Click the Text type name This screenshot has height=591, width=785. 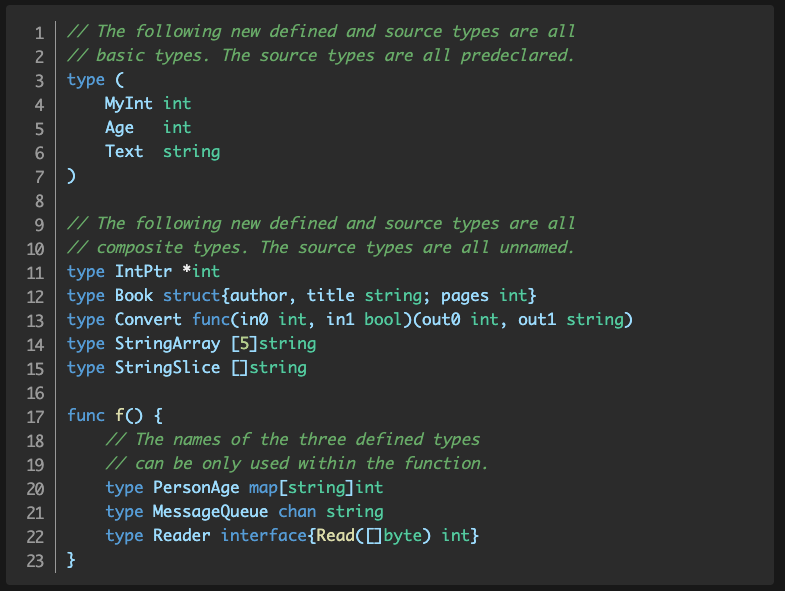[x=124, y=152]
